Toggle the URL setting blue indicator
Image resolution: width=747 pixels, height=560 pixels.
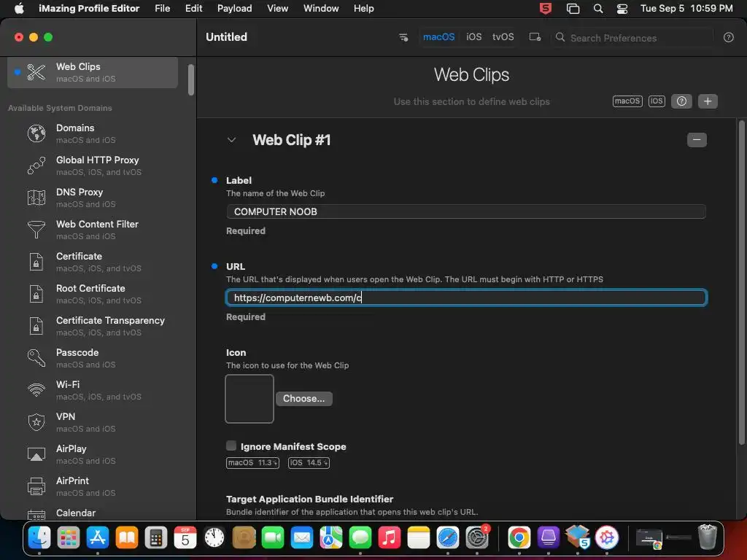tap(214, 266)
